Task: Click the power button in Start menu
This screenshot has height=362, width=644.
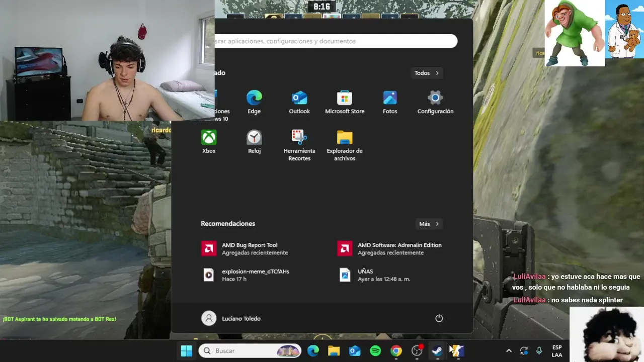Action: pos(439,318)
